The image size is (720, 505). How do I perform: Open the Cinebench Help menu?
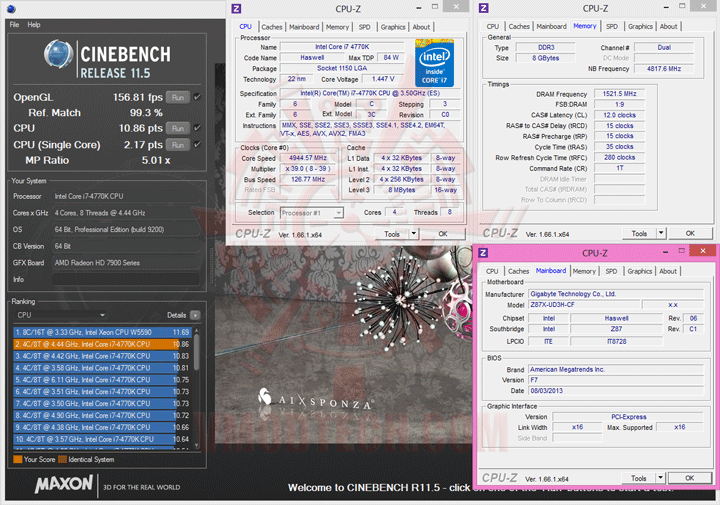[x=34, y=25]
